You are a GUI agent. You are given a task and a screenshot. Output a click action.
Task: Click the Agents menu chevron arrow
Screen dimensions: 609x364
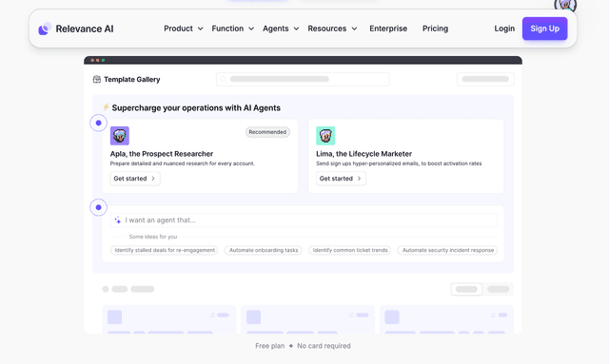tap(296, 29)
